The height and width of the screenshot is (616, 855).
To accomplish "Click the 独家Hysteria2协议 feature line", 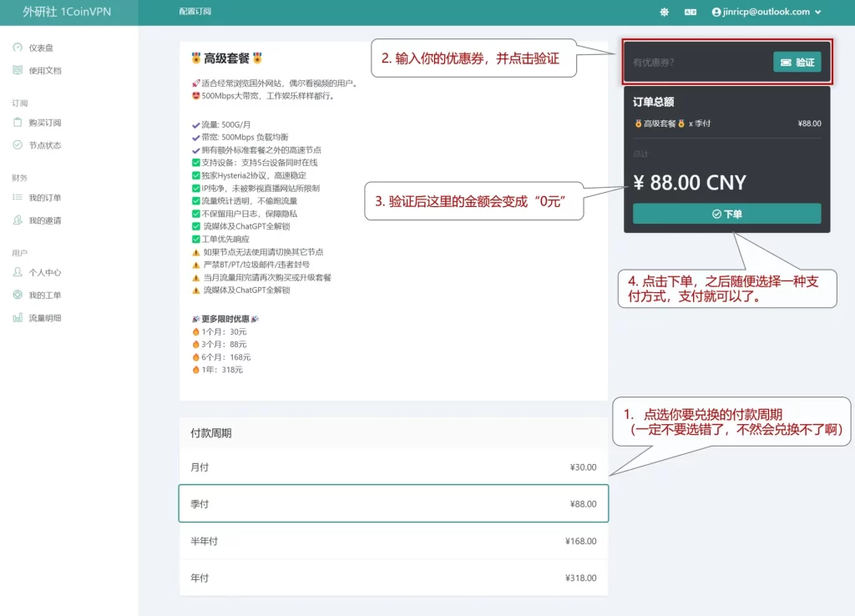I will coord(249,175).
